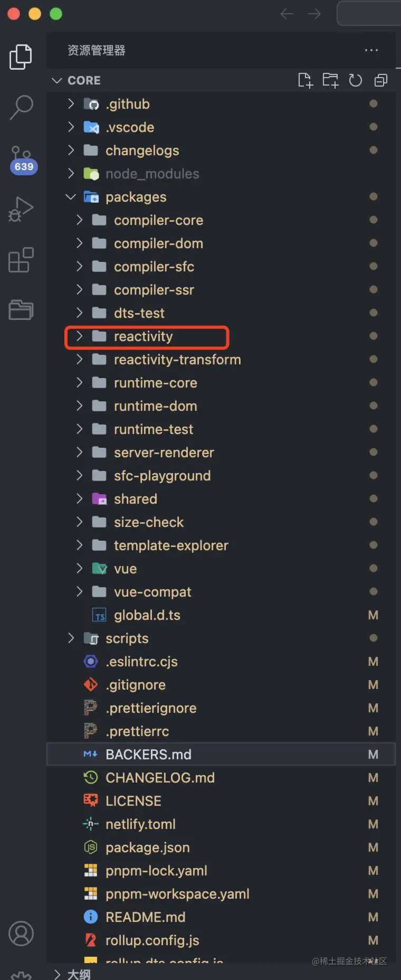Collapse all folders in explorer

pos(380,80)
